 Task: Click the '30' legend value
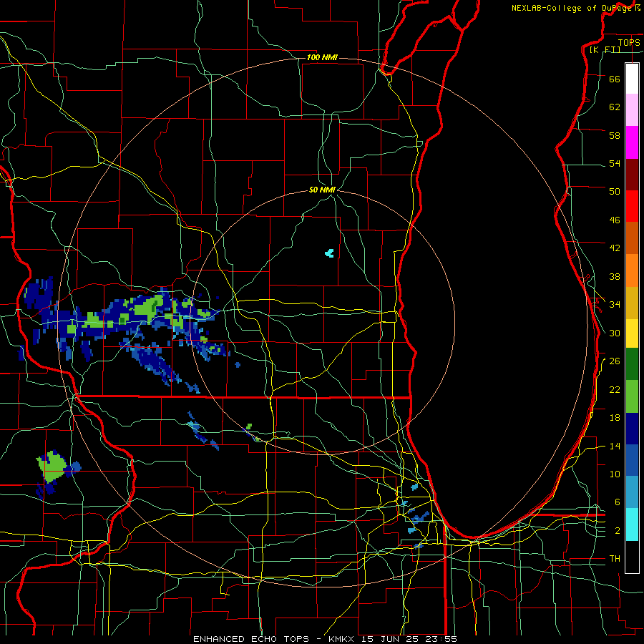[615, 333]
